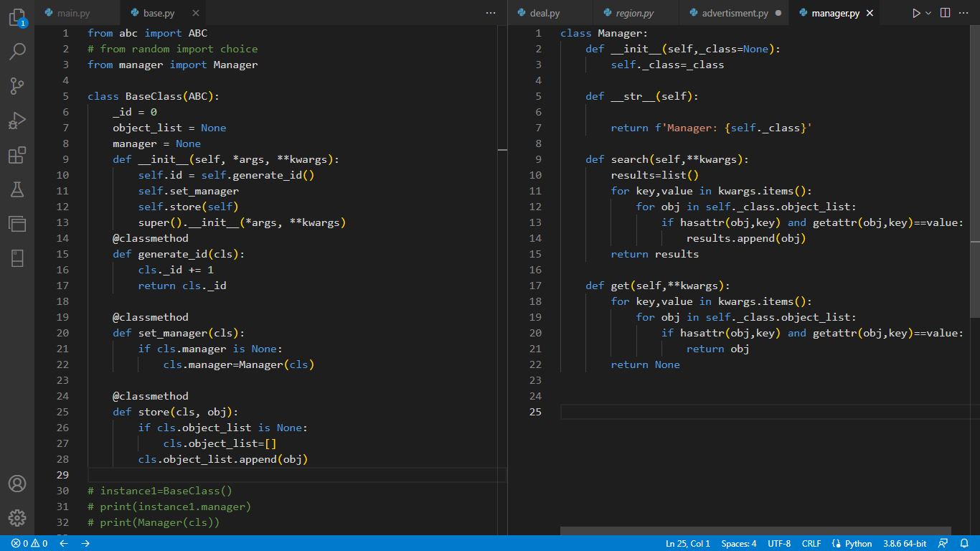Click 'self._class=_class' in manager.py
Screen dimensions: 980x551
click(668, 65)
